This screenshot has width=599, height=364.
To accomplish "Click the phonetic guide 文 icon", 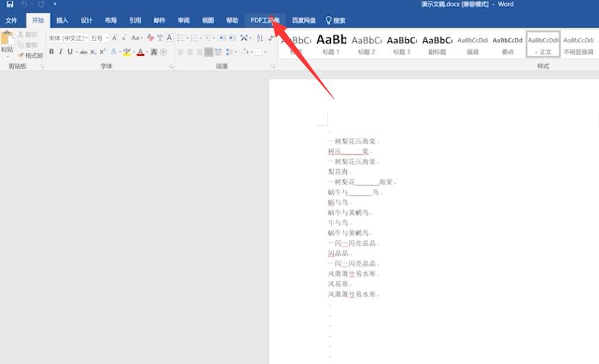I will 160,38.
